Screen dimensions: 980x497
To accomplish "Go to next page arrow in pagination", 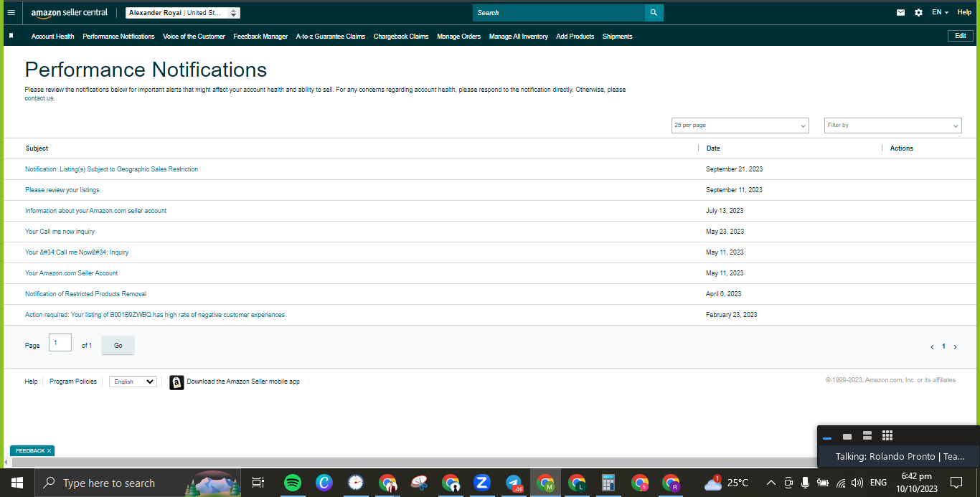I will coord(955,347).
